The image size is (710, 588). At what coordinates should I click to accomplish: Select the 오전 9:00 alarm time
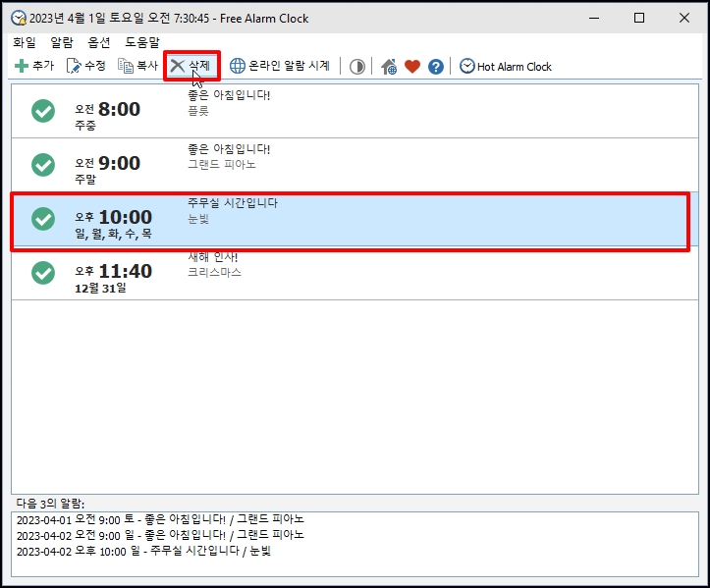(108, 163)
